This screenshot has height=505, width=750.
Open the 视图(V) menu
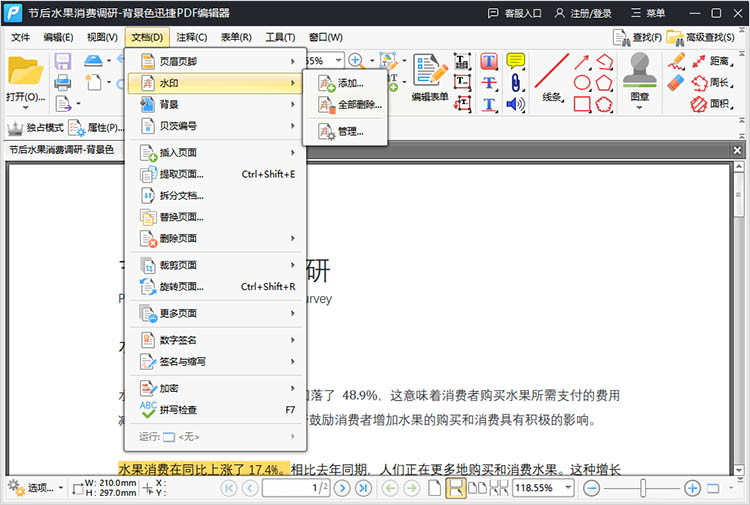click(x=102, y=37)
